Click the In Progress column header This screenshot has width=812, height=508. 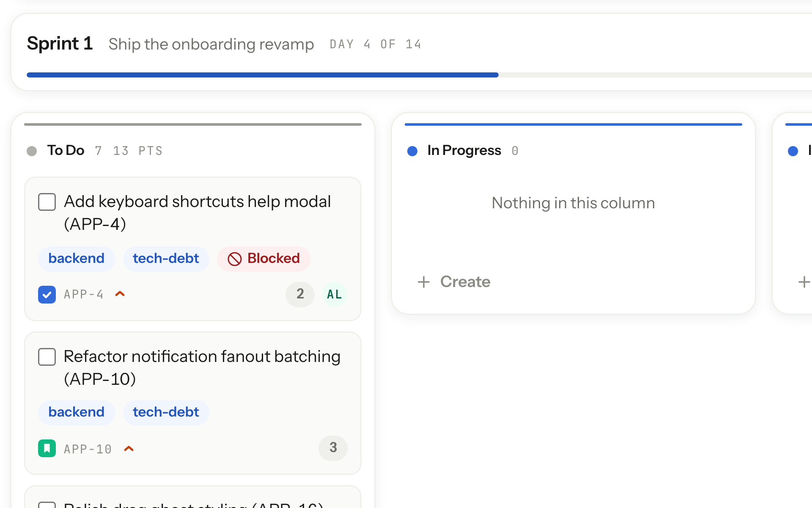(x=464, y=150)
